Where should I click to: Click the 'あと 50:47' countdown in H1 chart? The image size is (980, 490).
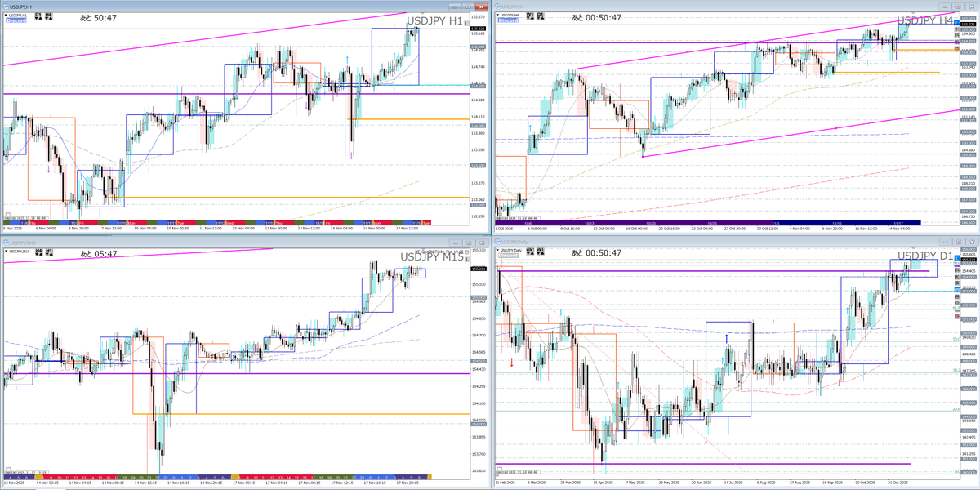click(98, 18)
